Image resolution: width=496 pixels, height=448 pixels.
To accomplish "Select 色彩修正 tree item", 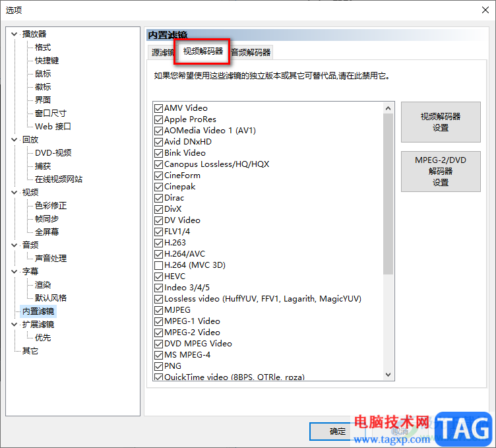I will click(x=51, y=205).
